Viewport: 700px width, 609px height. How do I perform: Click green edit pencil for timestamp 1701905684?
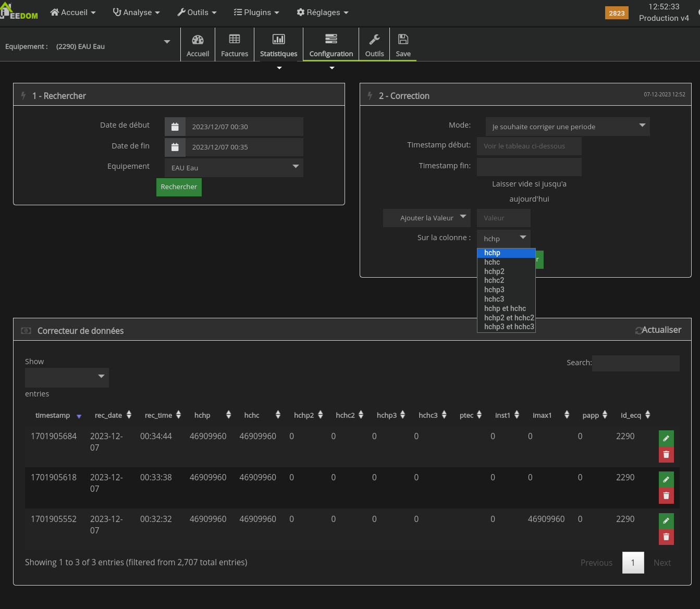(666, 439)
